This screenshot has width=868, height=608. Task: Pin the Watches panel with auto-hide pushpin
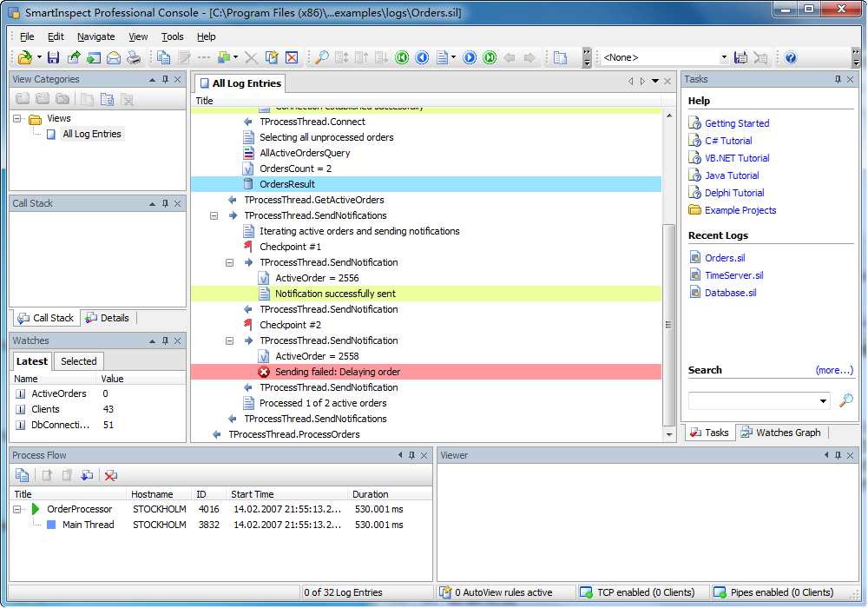165,340
